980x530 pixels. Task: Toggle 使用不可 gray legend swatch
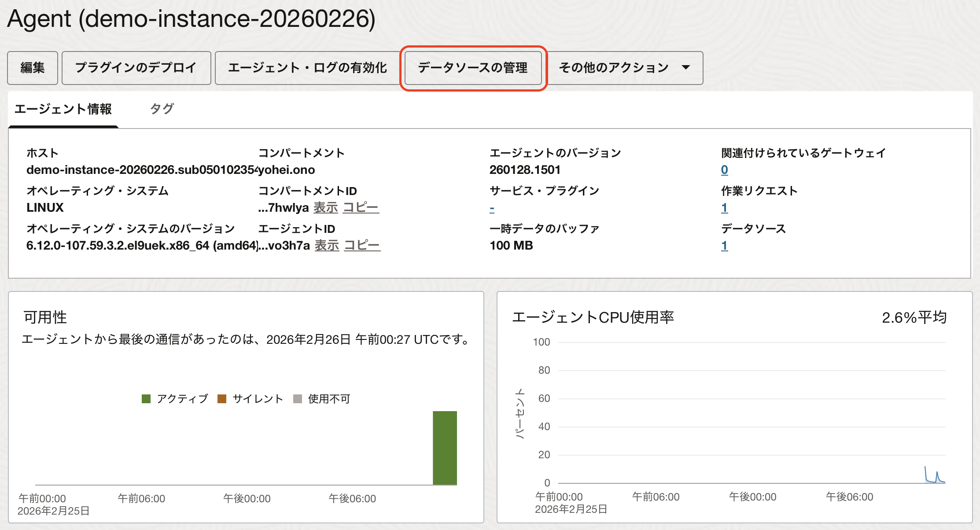pos(298,399)
